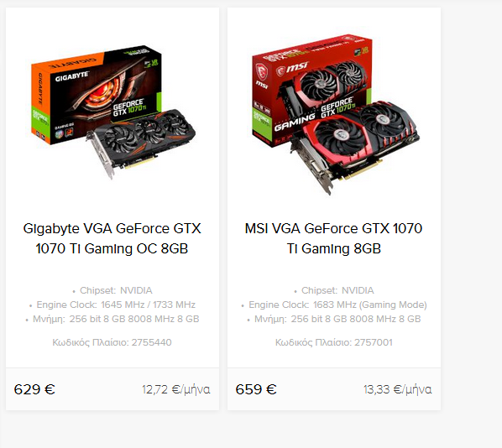Click the Κωδικός Πλαίσιο: 2757001 text
The image size is (502, 448).
[334, 342]
